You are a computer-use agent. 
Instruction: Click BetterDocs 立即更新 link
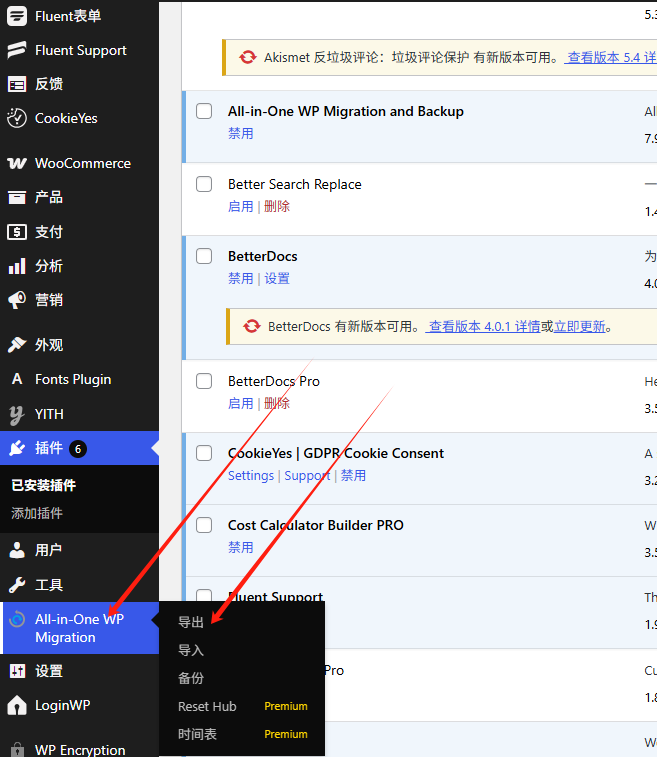579,326
